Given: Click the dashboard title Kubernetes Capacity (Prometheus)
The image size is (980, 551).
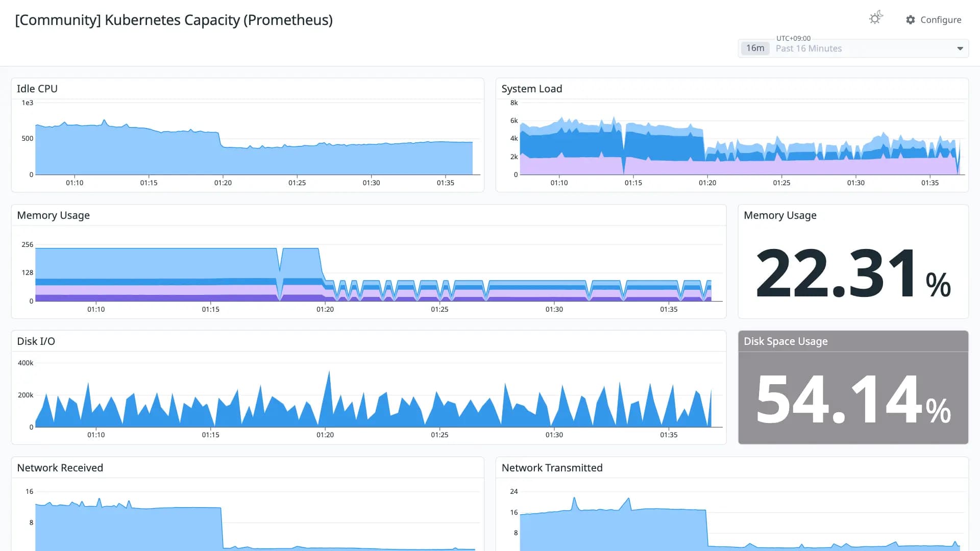Looking at the screenshot, I should (174, 20).
